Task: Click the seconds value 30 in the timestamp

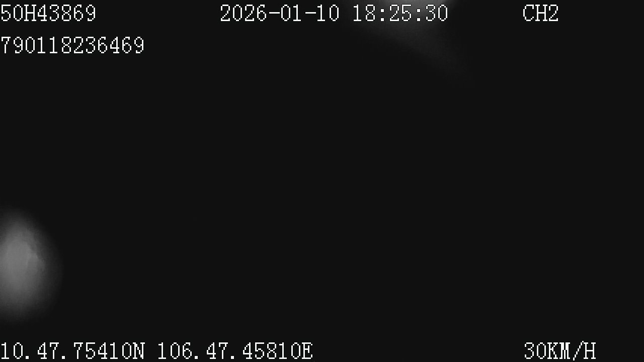Action: [436, 13]
